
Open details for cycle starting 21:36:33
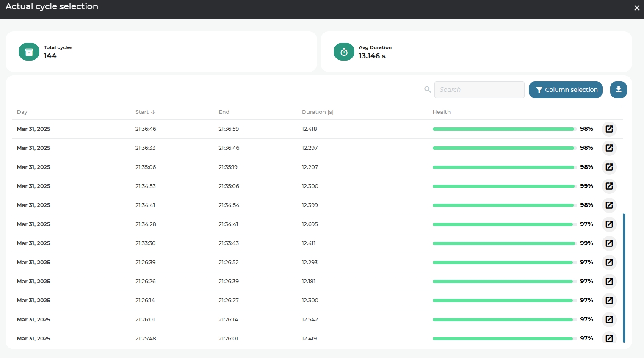point(609,148)
